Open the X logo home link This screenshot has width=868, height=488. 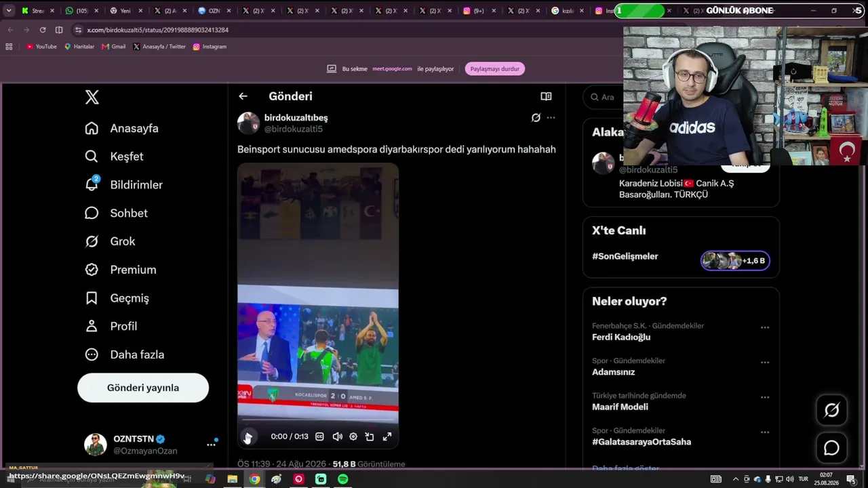(x=92, y=97)
